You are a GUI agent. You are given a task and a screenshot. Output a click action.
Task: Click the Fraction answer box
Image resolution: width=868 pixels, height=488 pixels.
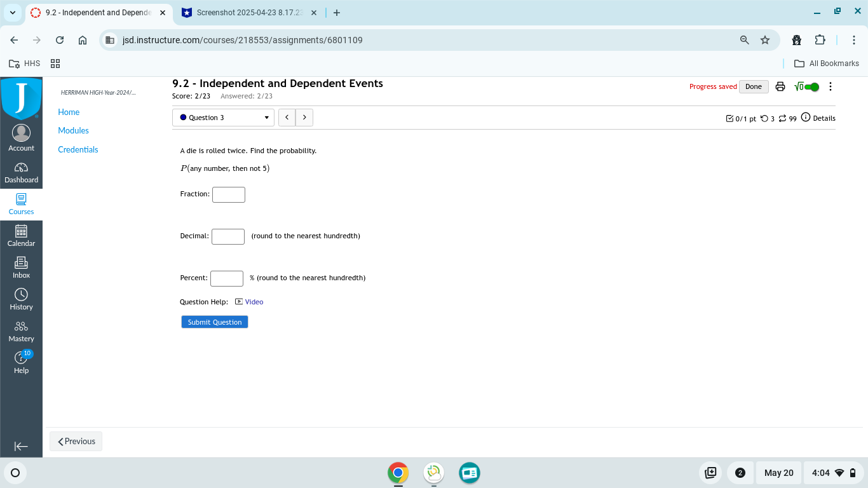tap(229, 194)
